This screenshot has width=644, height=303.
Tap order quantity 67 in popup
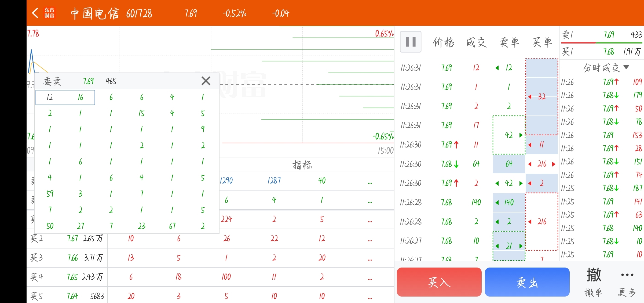[172, 226]
